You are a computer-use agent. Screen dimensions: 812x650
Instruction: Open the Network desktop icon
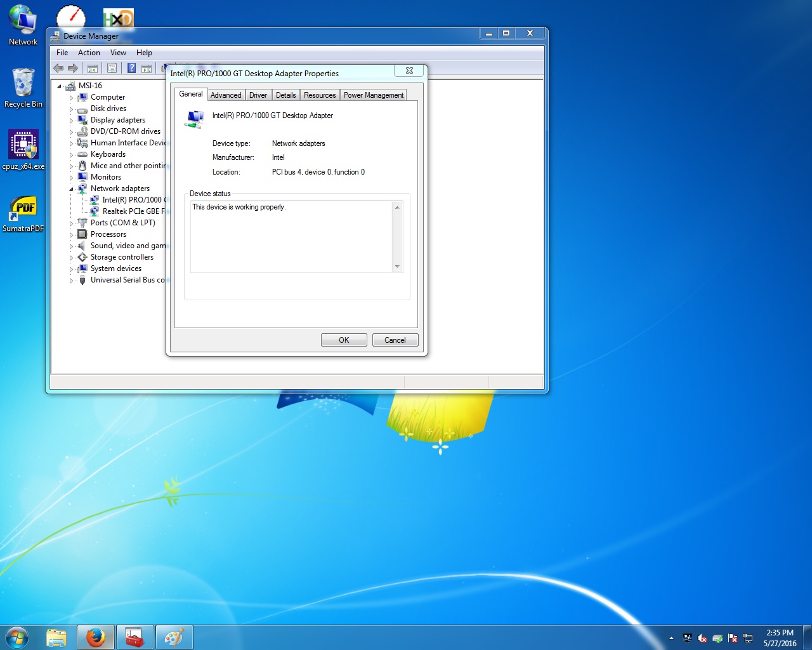(x=23, y=25)
